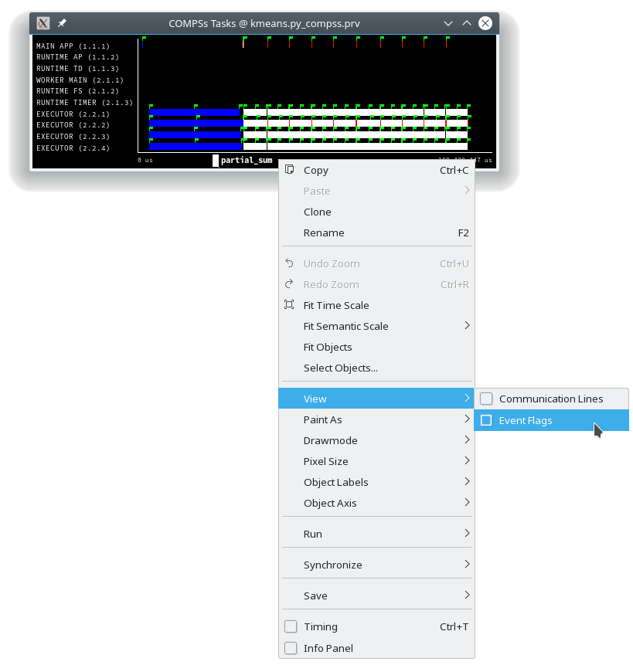Open the View submenu
The width and height of the screenshot is (633, 672).
[376, 399]
